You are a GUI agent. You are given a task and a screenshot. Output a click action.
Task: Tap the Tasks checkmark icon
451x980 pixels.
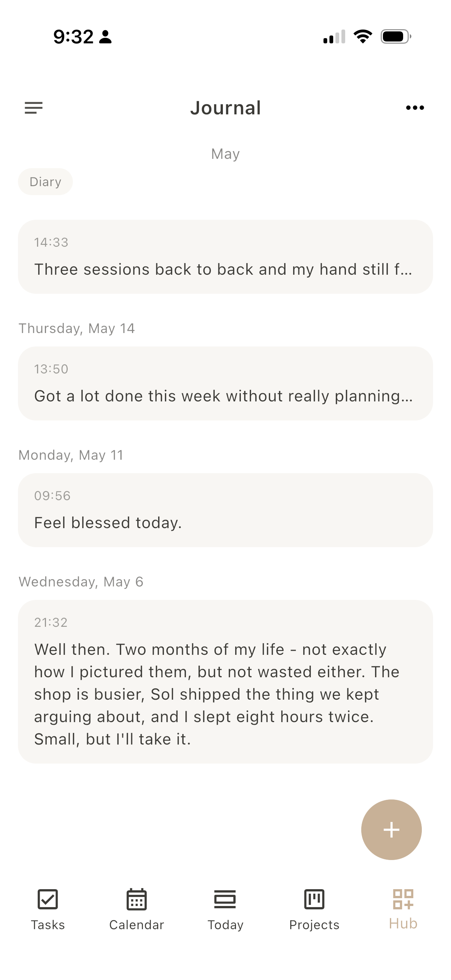click(x=48, y=899)
